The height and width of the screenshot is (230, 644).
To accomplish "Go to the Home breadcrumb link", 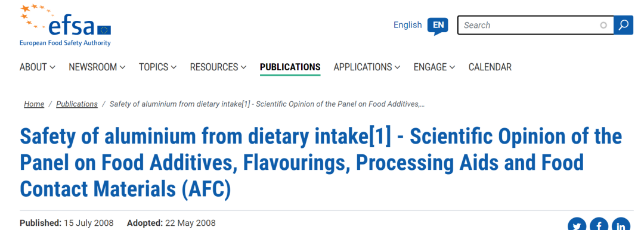I will pyautogui.click(x=34, y=104).
